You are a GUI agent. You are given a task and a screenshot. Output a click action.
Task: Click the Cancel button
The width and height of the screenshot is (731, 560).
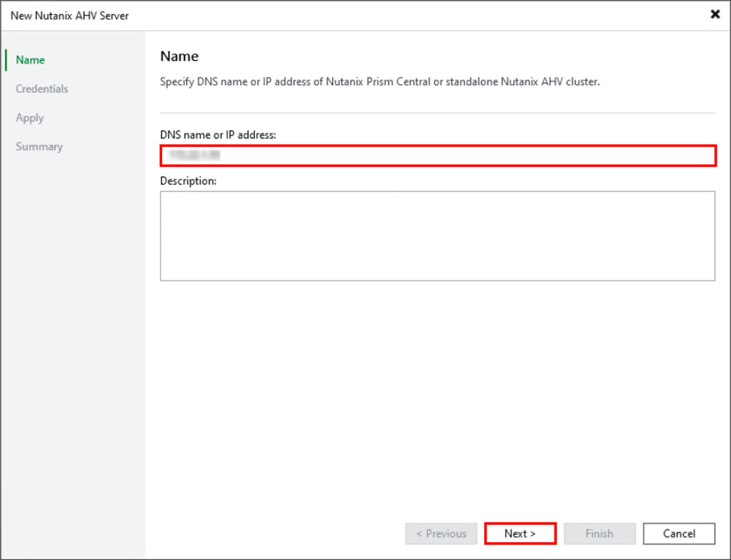[x=679, y=533]
